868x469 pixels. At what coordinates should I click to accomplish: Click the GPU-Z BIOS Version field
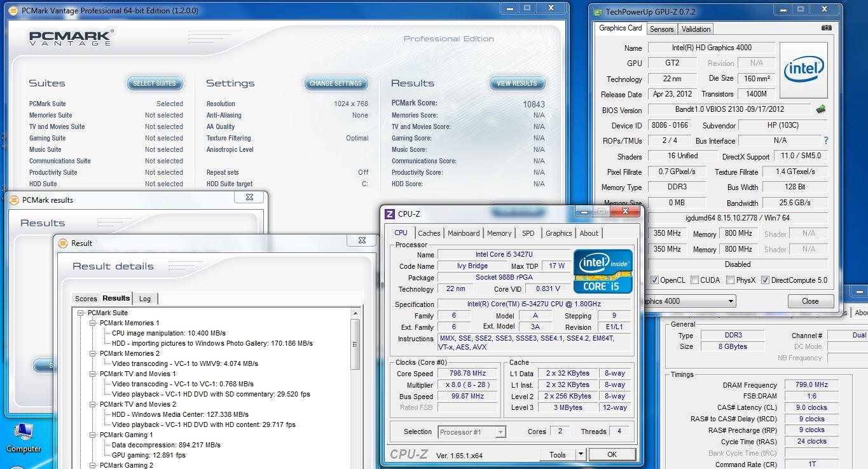click(x=729, y=109)
